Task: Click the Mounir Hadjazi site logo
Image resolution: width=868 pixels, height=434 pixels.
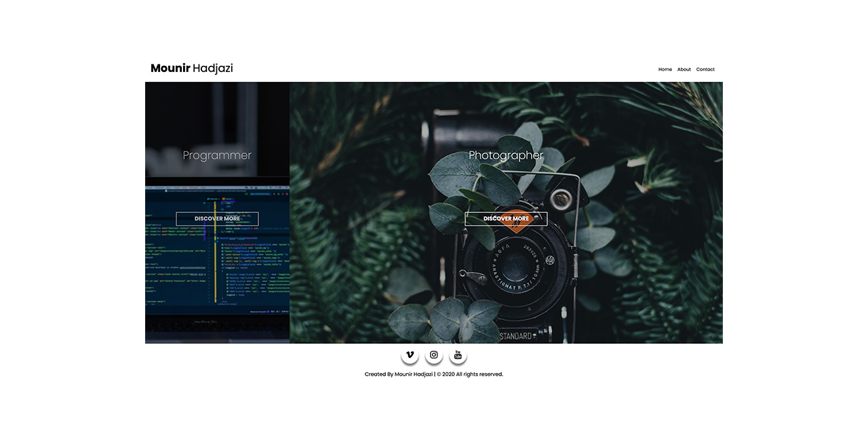Action: (x=191, y=68)
